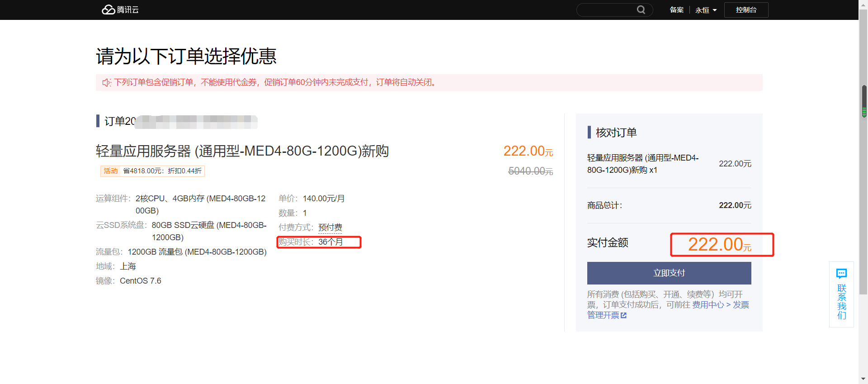Click the struck-through 5040.00元 original price
This screenshot has width=868, height=384.
(531, 171)
